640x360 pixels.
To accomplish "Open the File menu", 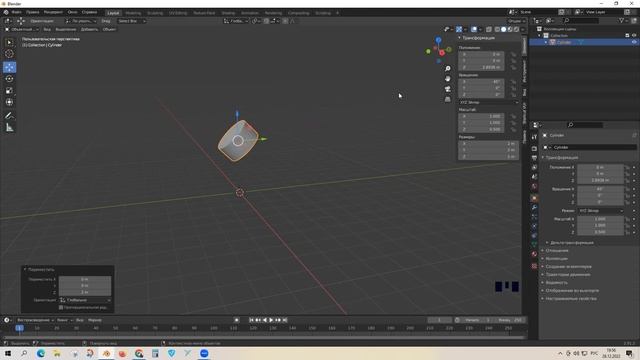I will pos(17,12).
